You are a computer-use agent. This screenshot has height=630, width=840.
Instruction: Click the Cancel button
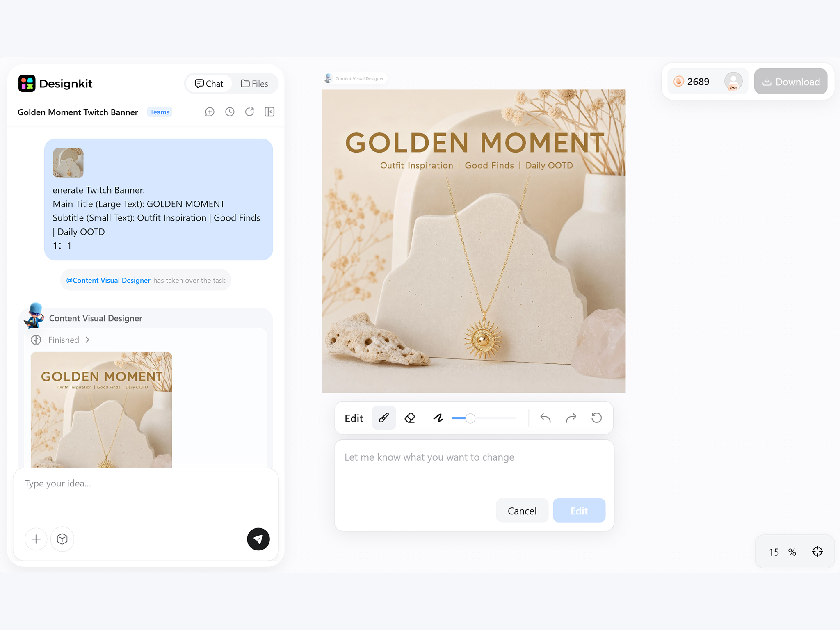[522, 511]
